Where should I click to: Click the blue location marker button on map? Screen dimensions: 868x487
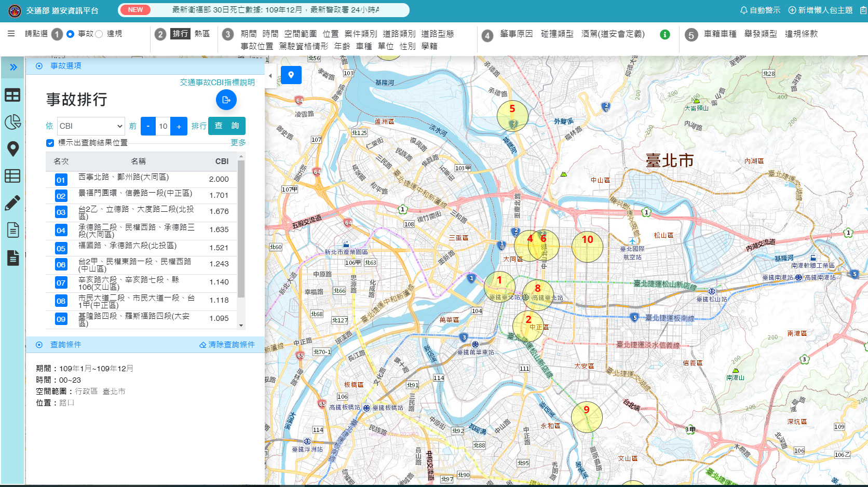click(x=291, y=75)
